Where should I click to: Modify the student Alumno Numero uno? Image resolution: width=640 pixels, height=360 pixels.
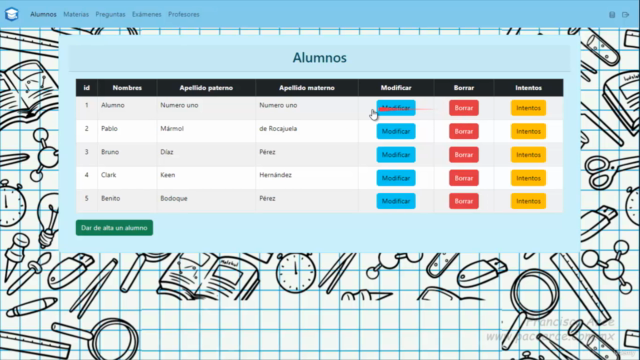coord(396,108)
